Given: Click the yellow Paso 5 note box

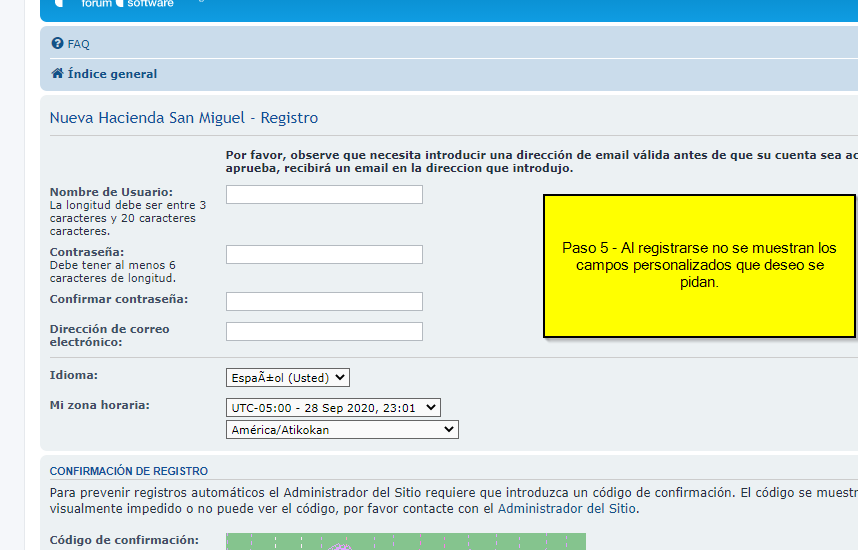Looking at the screenshot, I should pyautogui.click(x=699, y=265).
